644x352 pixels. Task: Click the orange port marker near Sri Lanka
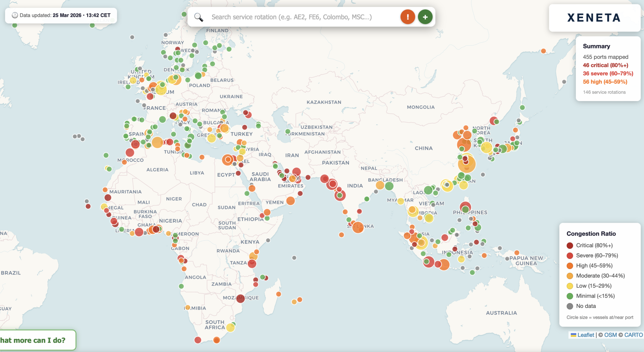pyautogui.click(x=358, y=227)
